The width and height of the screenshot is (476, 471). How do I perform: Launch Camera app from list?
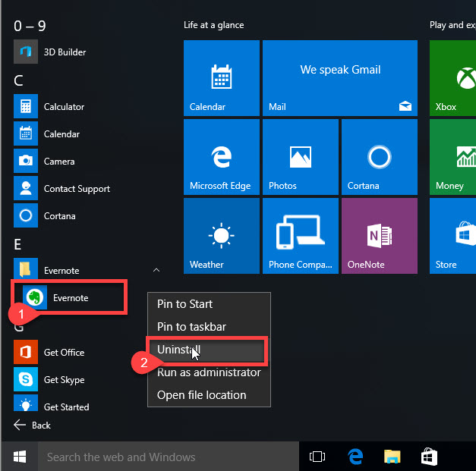click(x=44, y=161)
